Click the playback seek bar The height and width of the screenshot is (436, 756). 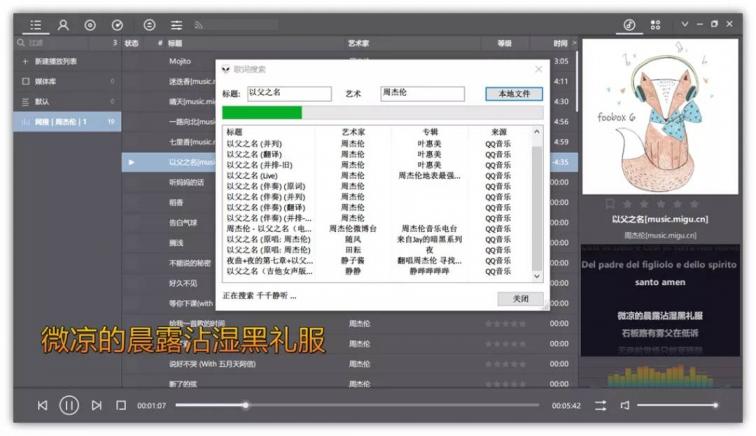click(x=357, y=406)
